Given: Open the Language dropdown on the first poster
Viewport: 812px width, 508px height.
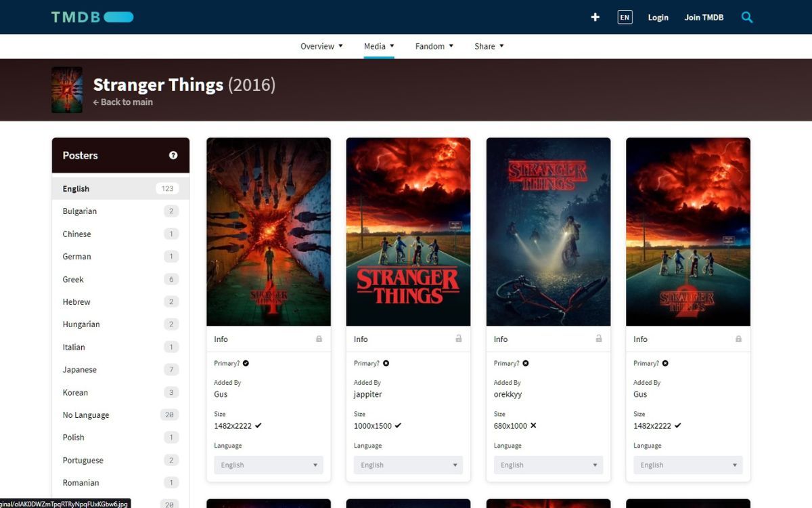Looking at the screenshot, I should click(x=268, y=465).
